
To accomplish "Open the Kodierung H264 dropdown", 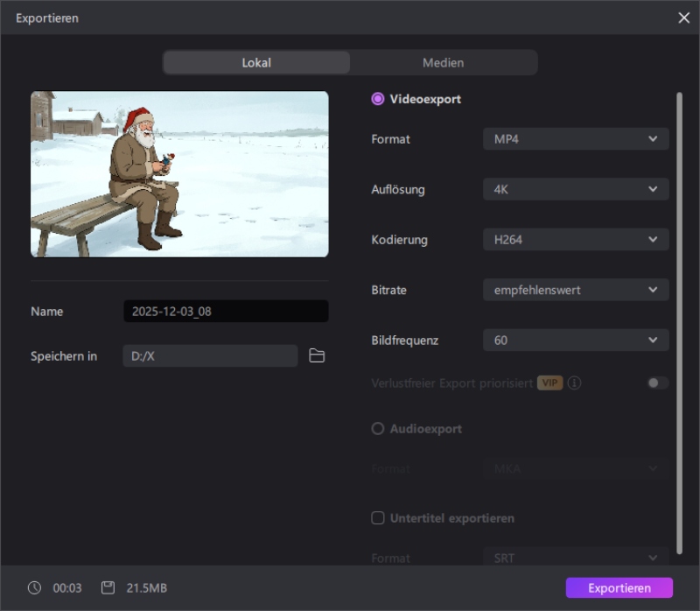I will click(575, 239).
